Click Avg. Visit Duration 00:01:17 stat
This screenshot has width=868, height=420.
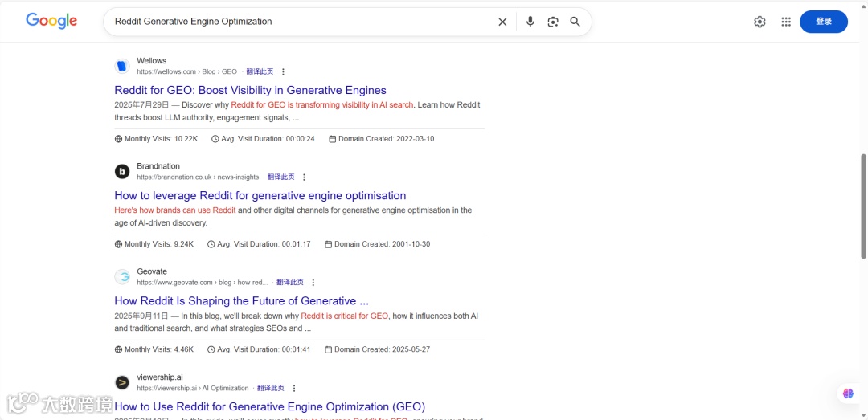(x=259, y=244)
